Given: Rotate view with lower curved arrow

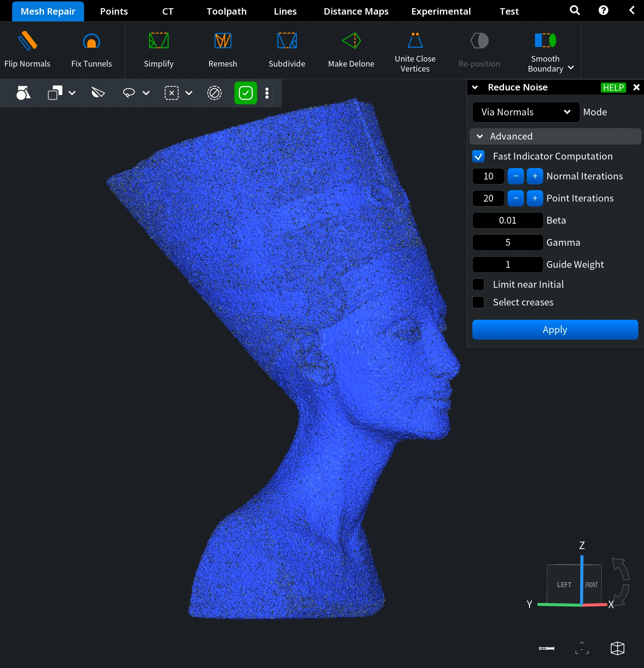Looking at the screenshot, I should (x=621, y=595).
